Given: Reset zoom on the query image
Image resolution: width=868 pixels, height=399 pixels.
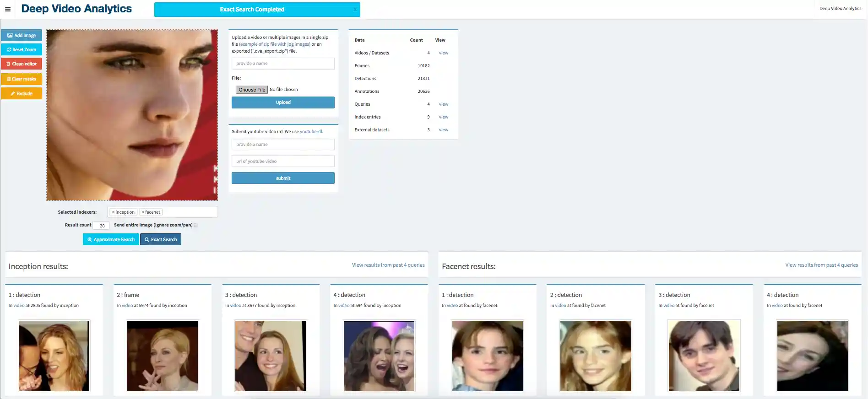Looking at the screenshot, I should point(22,49).
